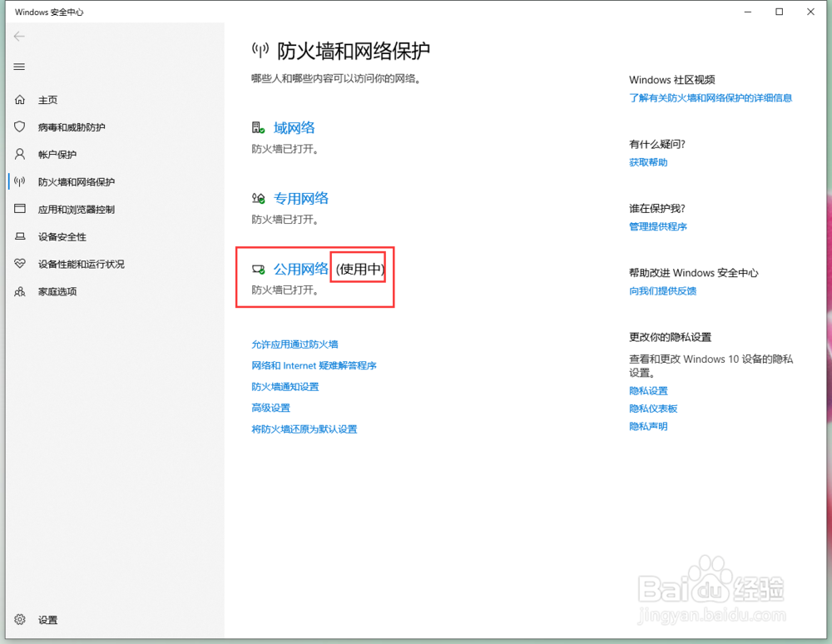The width and height of the screenshot is (832, 644).
Task: Click 防火墙已打开 text under 公用网络
Action: pyautogui.click(x=285, y=290)
